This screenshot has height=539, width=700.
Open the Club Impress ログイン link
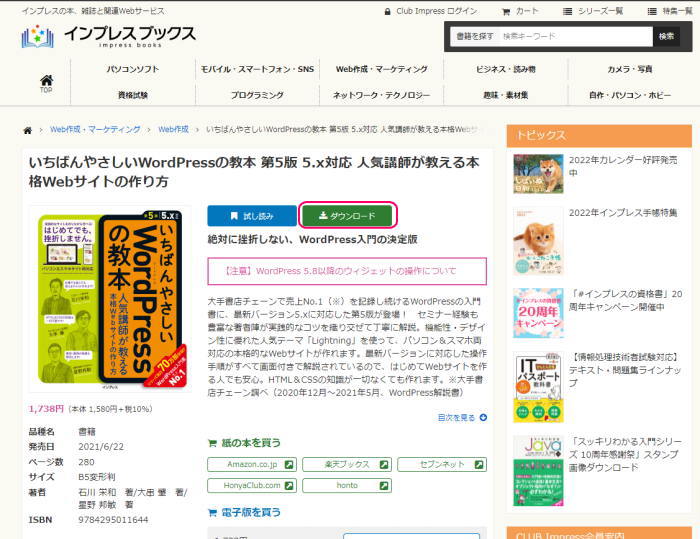coord(431,11)
